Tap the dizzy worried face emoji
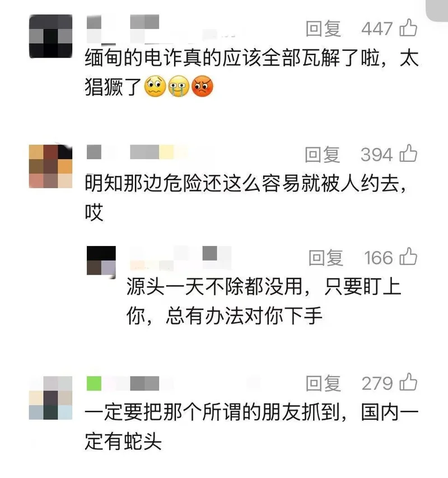Viewport: 448px width, 478px height. (155, 86)
